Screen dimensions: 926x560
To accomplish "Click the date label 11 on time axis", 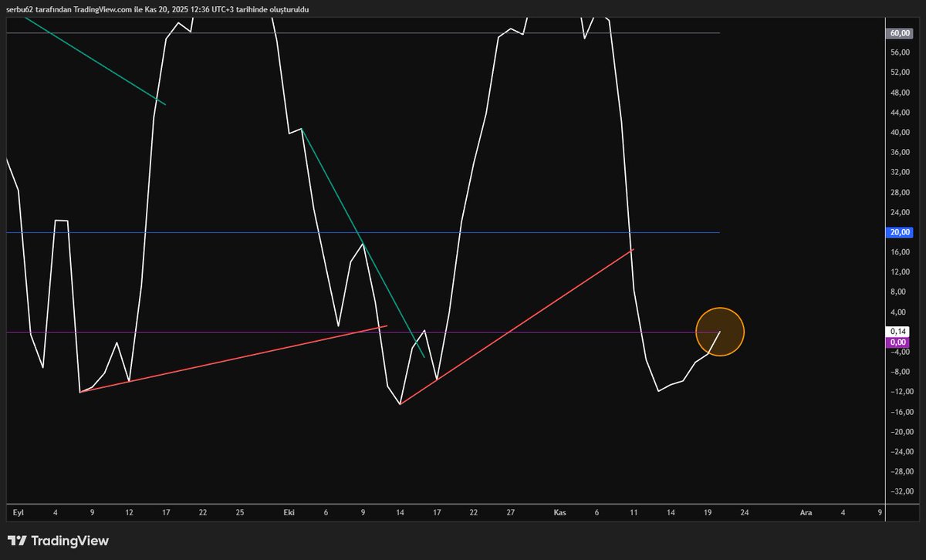I will click(x=634, y=512).
